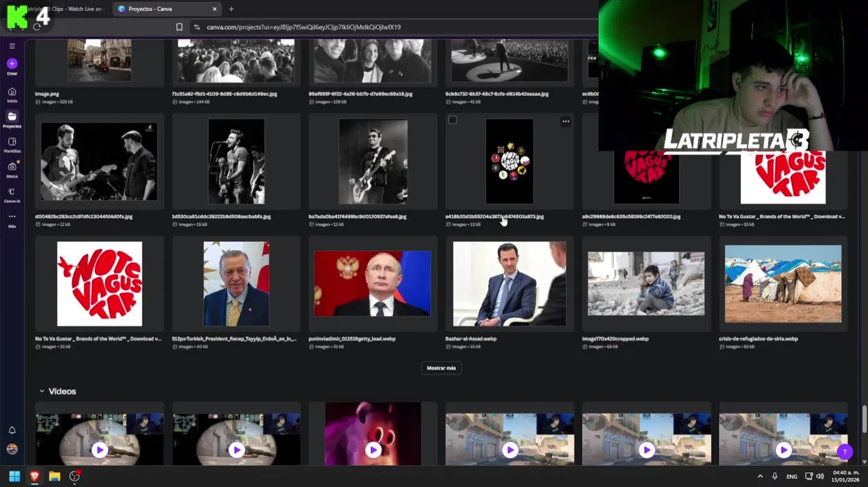The height and width of the screenshot is (487, 868).
Task: Open File Explorer from the taskbar
Action: [x=55, y=476]
